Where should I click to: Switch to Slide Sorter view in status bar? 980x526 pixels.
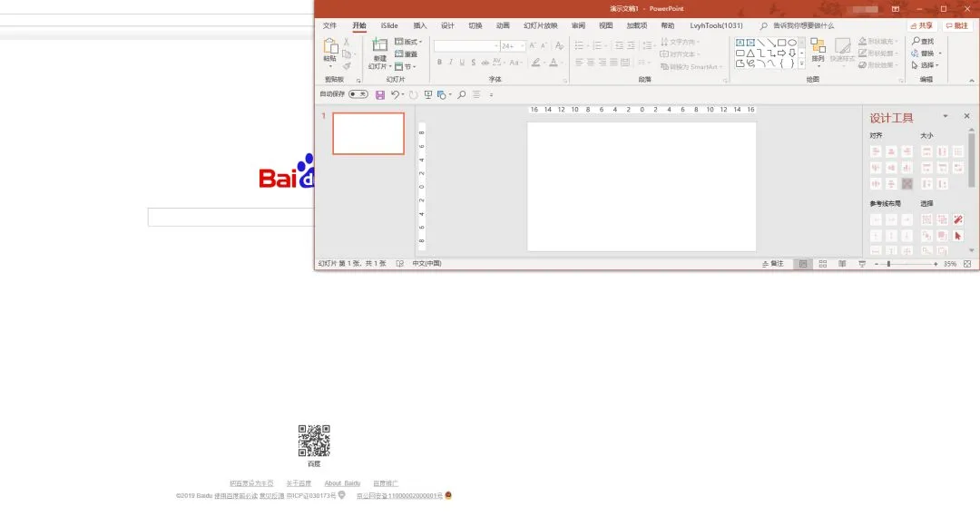822,263
